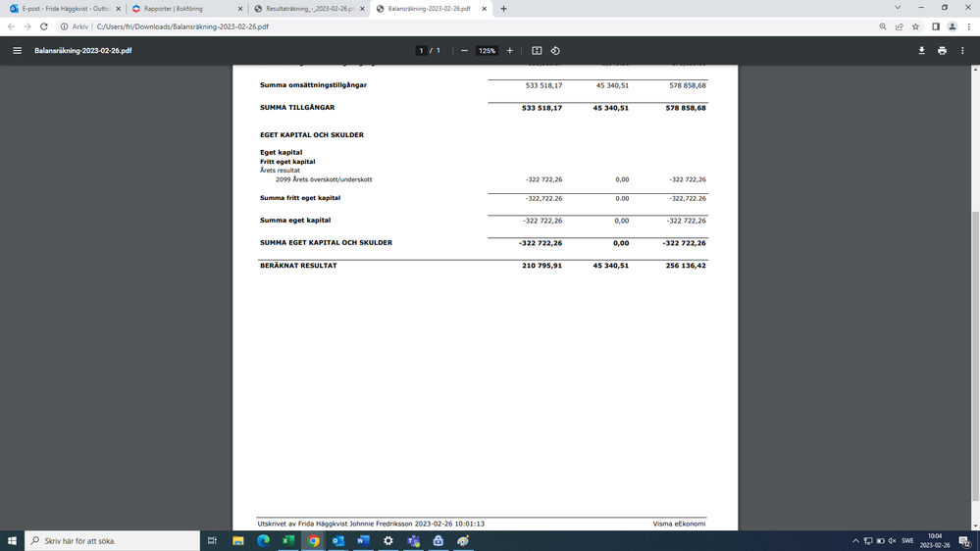Click the fit to page icon
Image resolution: width=980 pixels, height=551 pixels.
[537, 50]
